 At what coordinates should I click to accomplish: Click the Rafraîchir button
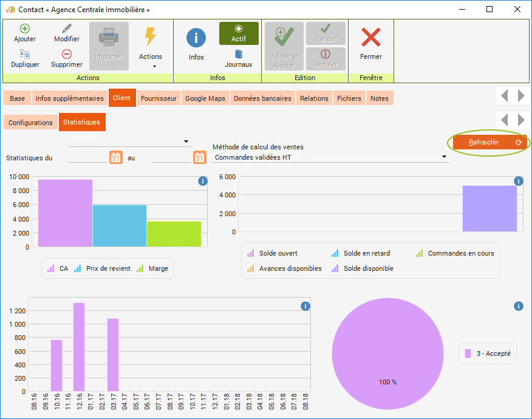pyautogui.click(x=488, y=142)
